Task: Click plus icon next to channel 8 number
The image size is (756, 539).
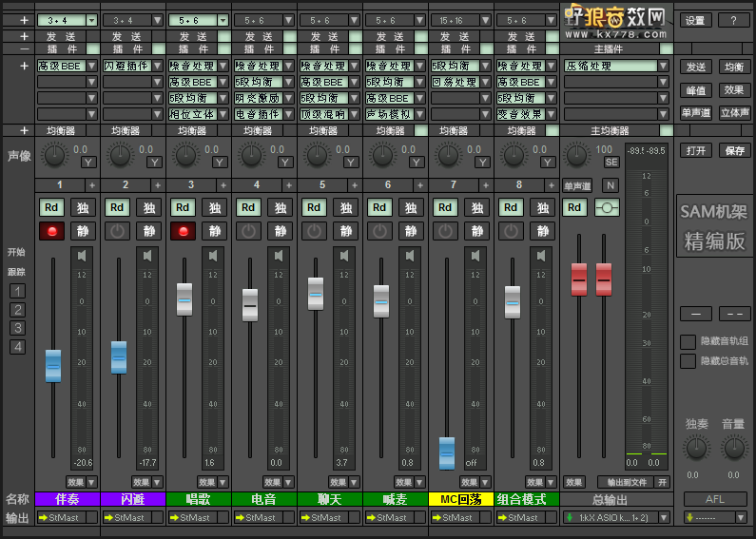Action: click(552, 185)
